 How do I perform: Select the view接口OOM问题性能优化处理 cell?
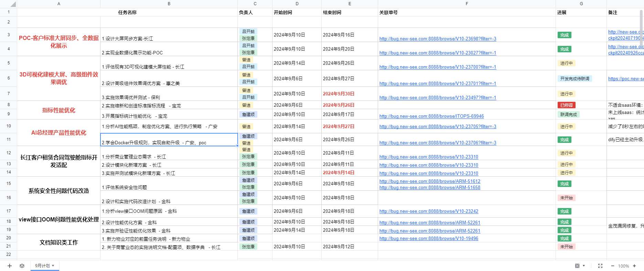pyautogui.click(x=59, y=219)
